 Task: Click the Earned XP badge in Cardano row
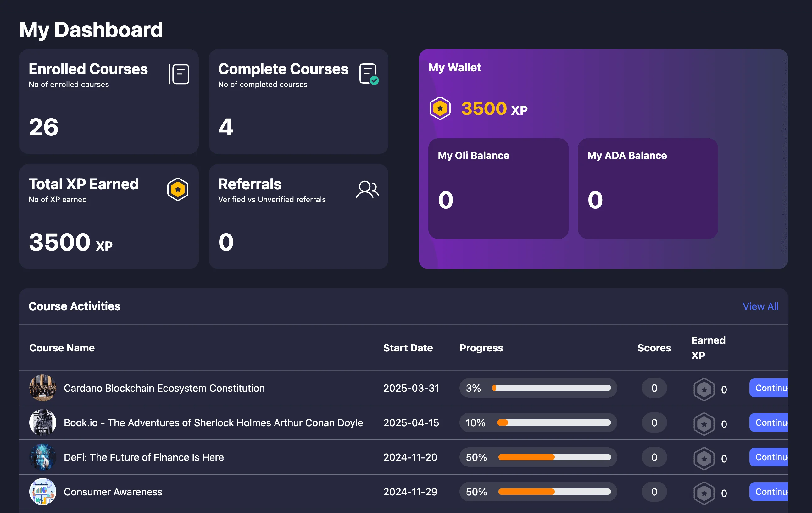(704, 390)
